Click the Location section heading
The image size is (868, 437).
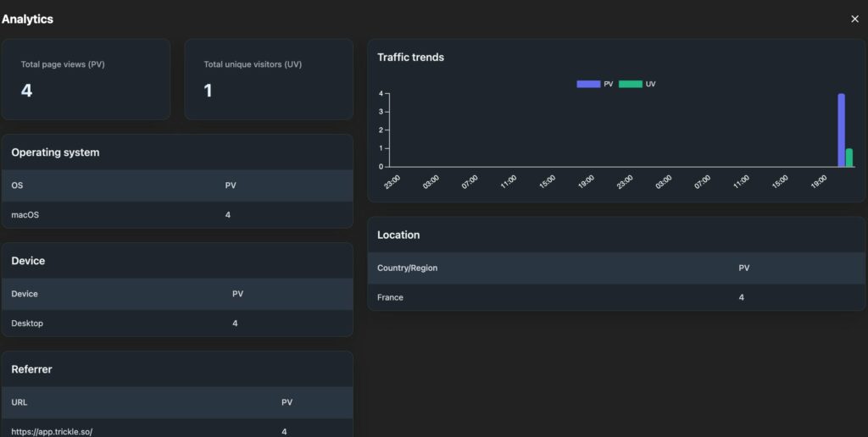pyautogui.click(x=398, y=235)
